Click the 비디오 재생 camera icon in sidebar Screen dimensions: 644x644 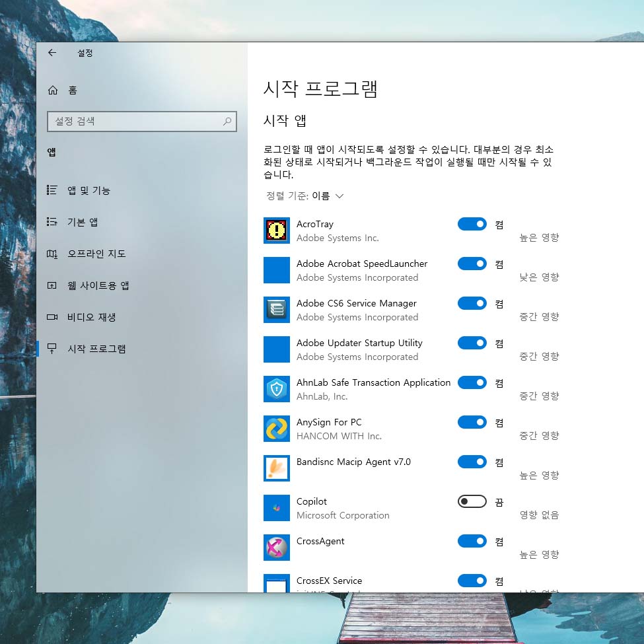click(53, 317)
